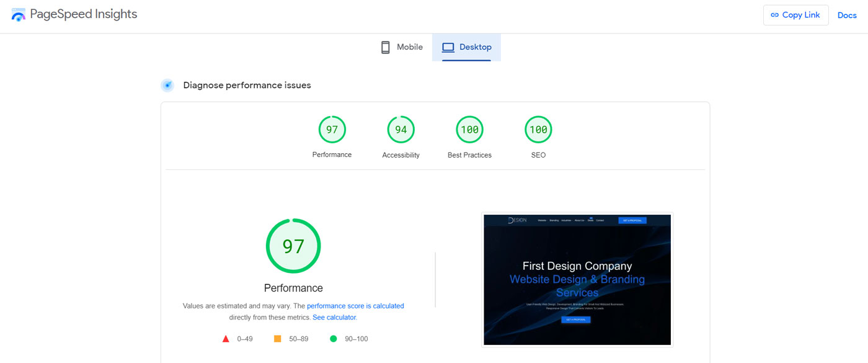Open the Docs link

[847, 16]
